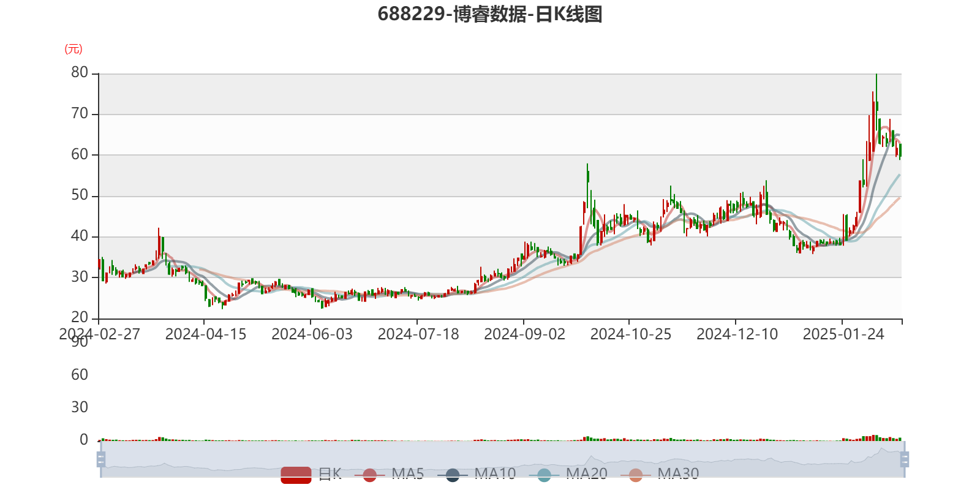
Task: Click the 20 price axis label
Action: coord(80,318)
